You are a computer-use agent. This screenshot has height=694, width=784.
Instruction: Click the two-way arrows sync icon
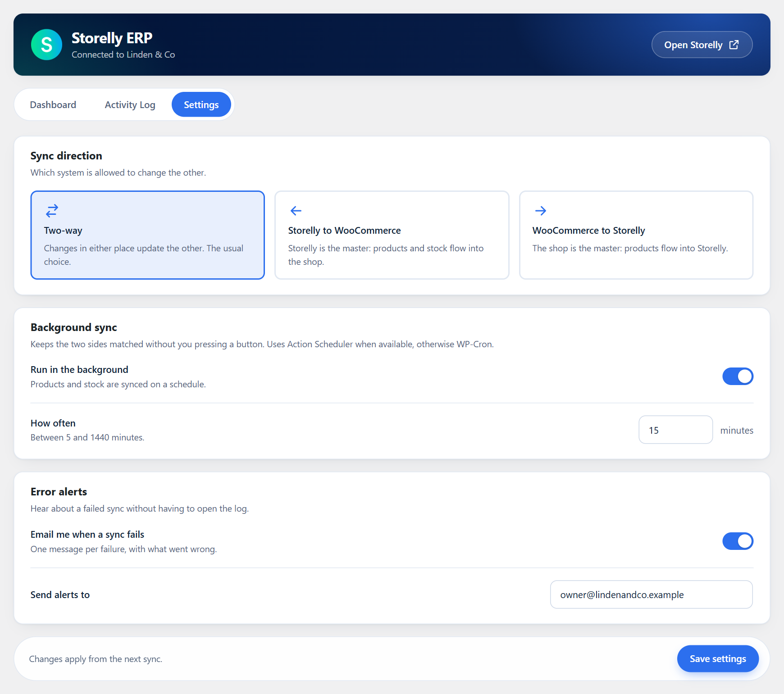pyautogui.click(x=52, y=210)
